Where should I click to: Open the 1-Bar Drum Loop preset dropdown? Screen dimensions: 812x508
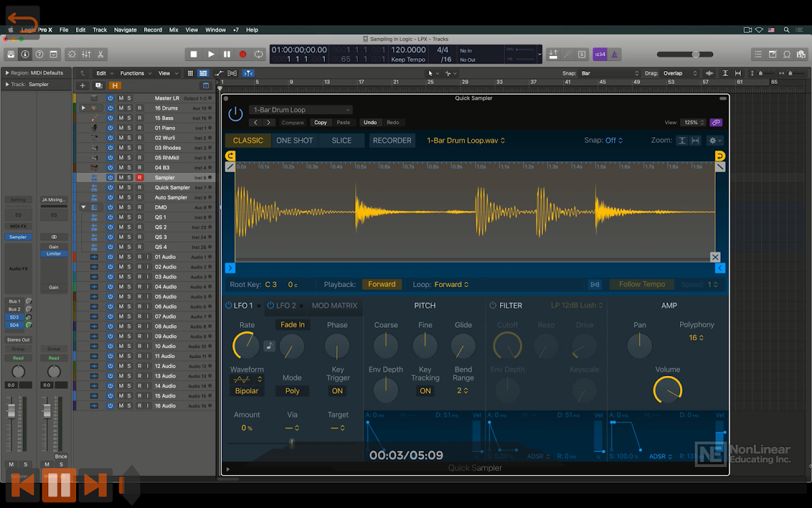(300, 110)
